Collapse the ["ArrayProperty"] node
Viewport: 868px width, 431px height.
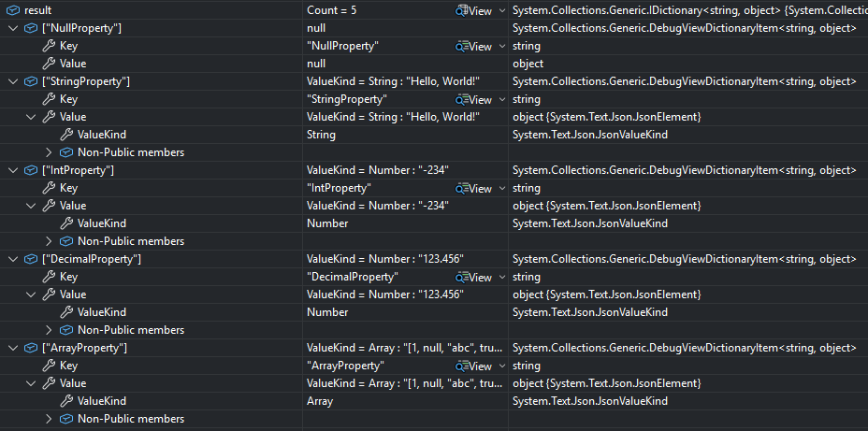[13, 348]
